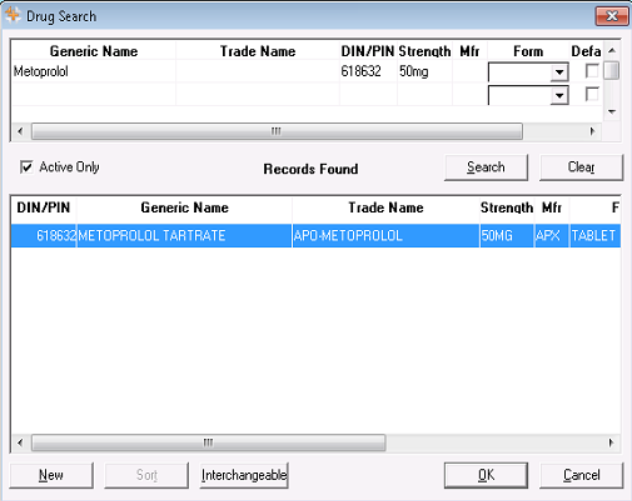Confirm selection with the OK button
The height and width of the screenshot is (501, 632).
(486, 475)
